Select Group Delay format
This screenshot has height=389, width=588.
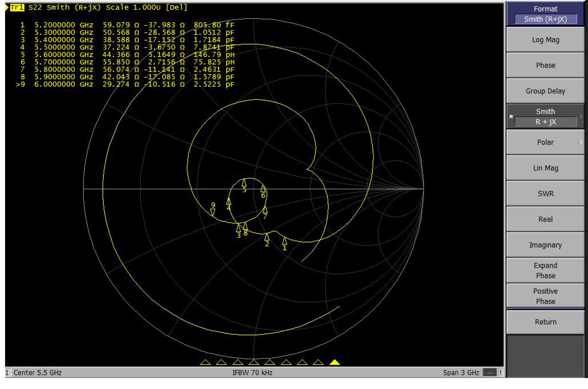click(545, 91)
